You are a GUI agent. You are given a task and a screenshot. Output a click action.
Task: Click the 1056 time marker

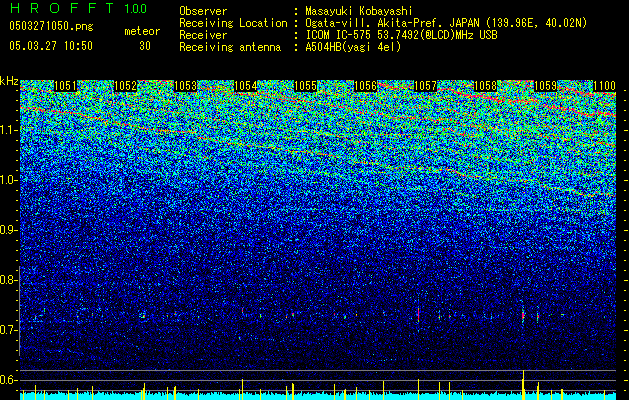[365, 86]
